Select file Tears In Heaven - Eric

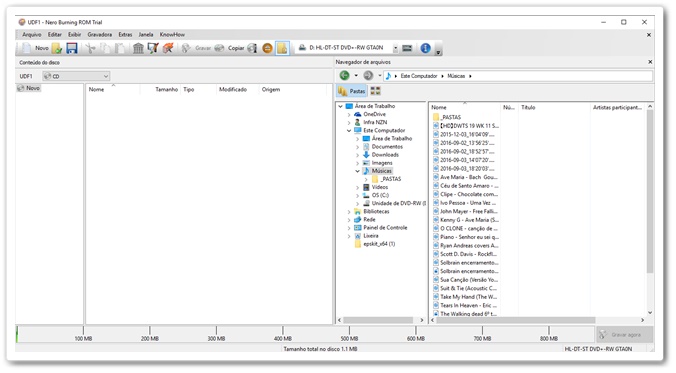pyautogui.click(x=469, y=305)
